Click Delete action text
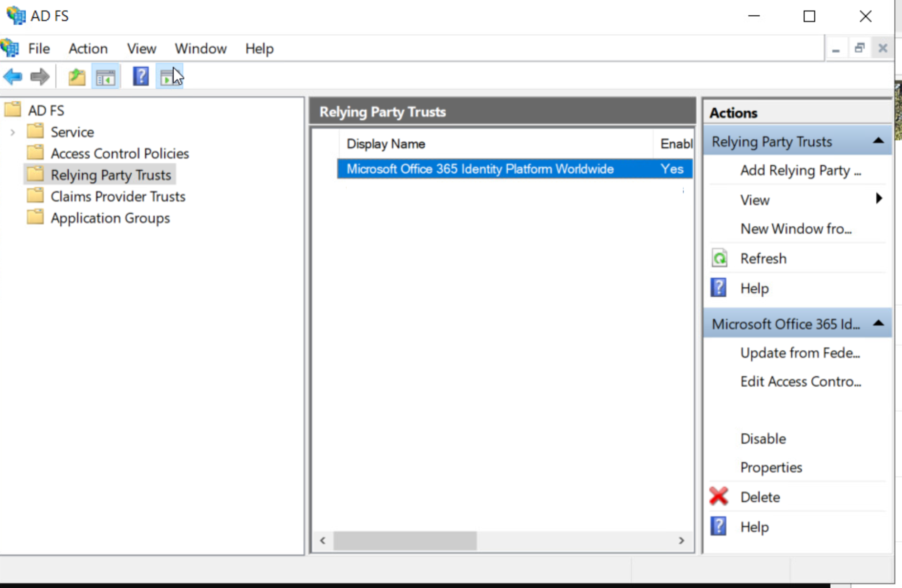Viewport: 902px width, 588px height. click(760, 497)
